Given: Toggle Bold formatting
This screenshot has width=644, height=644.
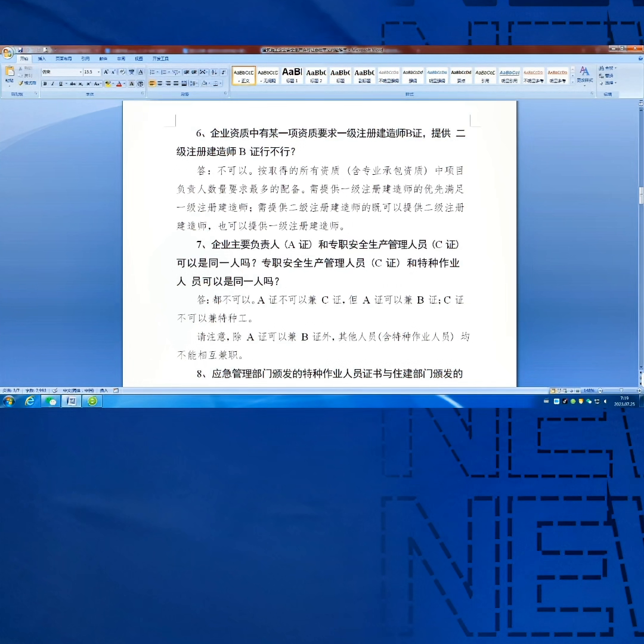Looking at the screenshot, I should pos(45,84).
